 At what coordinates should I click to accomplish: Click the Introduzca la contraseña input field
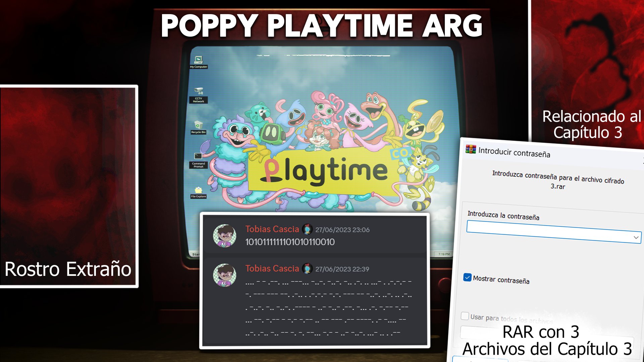pos(554,232)
